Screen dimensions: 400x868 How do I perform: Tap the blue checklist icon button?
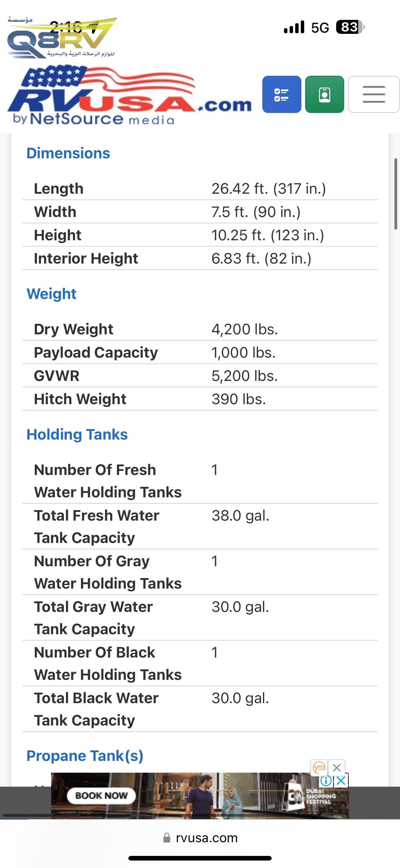click(x=282, y=94)
